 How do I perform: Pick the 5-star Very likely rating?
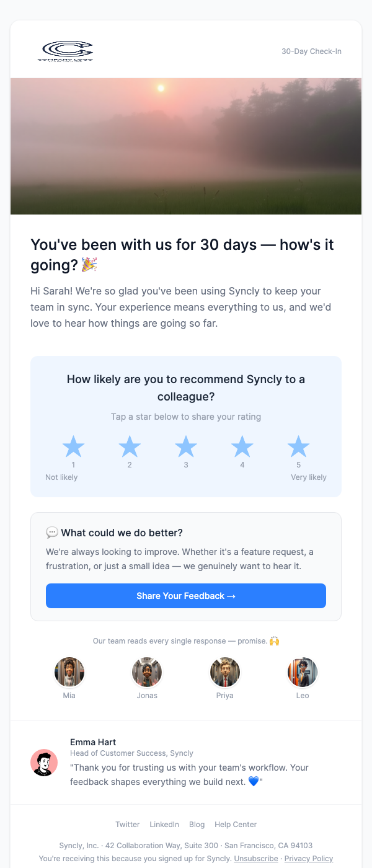tap(298, 447)
